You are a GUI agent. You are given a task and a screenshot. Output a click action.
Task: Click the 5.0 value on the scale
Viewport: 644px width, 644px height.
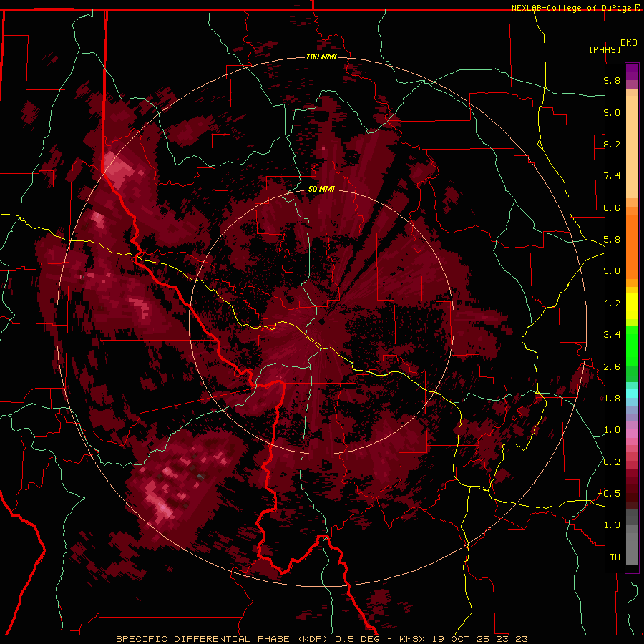(x=612, y=271)
